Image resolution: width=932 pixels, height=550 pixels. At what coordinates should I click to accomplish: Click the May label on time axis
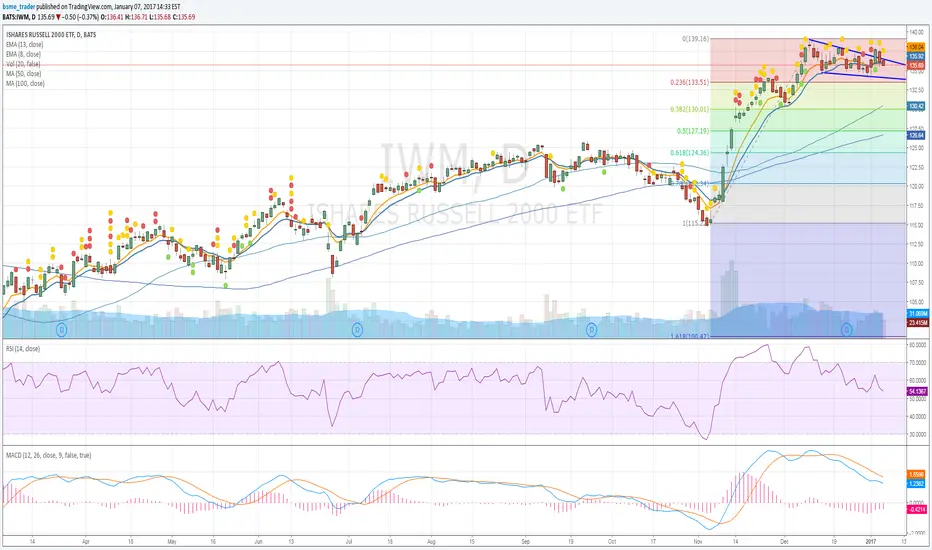point(172,542)
